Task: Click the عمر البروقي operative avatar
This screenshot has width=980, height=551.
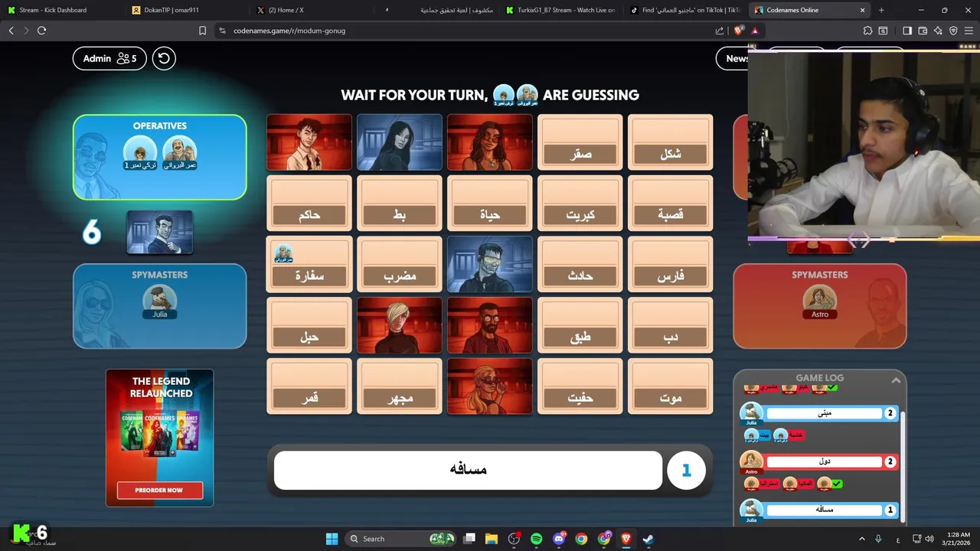Action: pos(180,152)
